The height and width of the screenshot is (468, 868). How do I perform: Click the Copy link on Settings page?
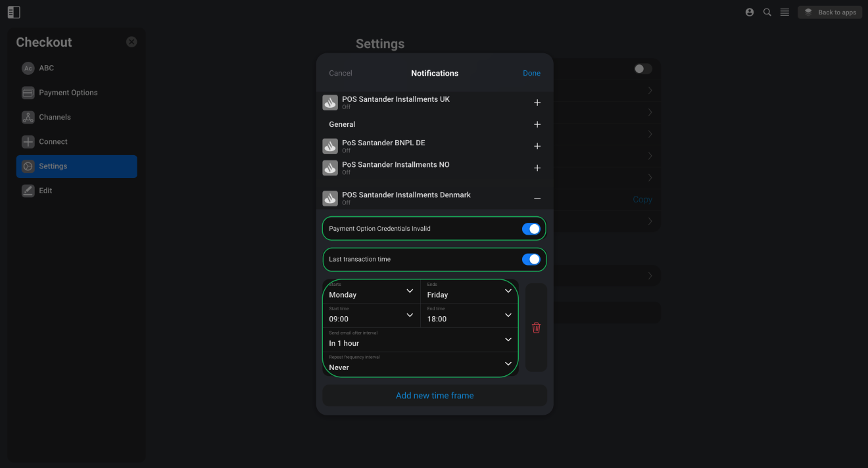tap(642, 200)
